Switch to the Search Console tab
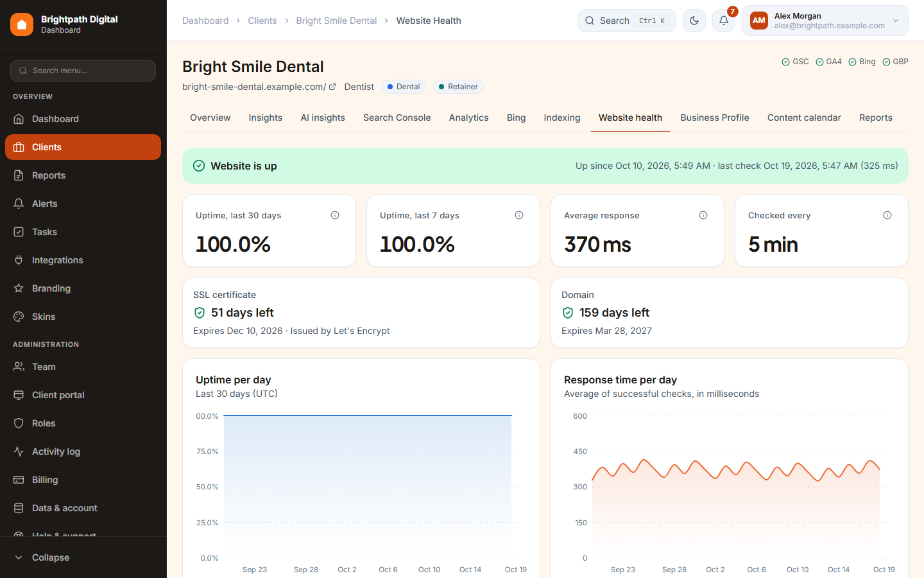 pos(397,118)
